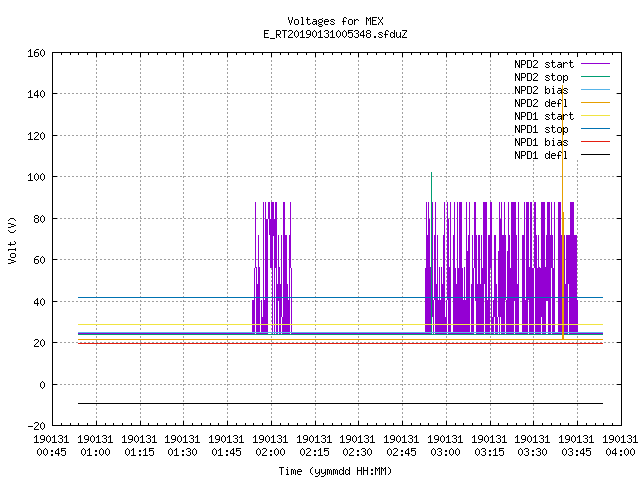
Task: Click the 'NPD1 start' legend label
Action: (x=544, y=116)
